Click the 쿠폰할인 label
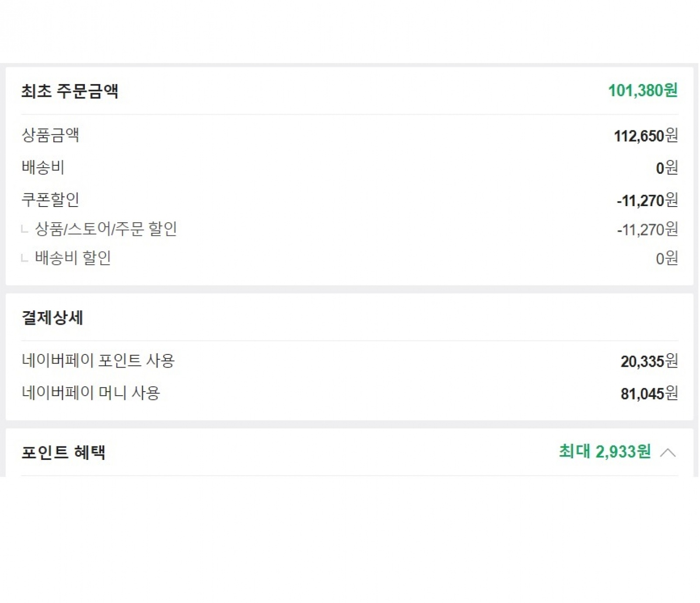This screenshot has height=603, width=700. 50,200
